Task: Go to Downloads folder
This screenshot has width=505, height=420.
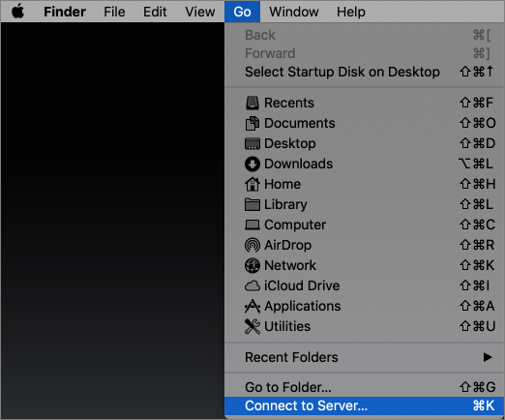Action: [365, 164]
